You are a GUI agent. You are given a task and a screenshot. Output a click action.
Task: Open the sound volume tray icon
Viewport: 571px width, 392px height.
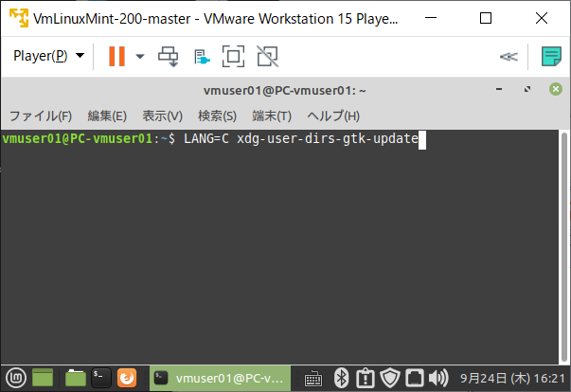pos(438,378)
